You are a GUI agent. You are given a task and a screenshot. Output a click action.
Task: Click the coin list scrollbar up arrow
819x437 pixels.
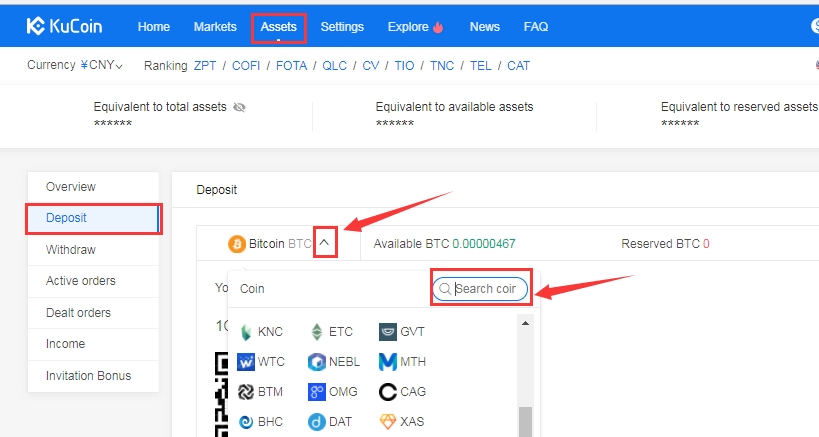(x=525, y=324)
